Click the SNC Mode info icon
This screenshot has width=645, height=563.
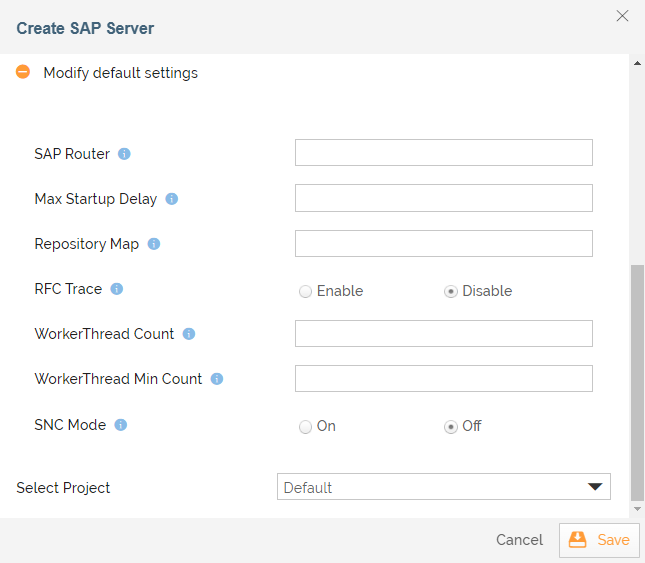coord(120,425)
